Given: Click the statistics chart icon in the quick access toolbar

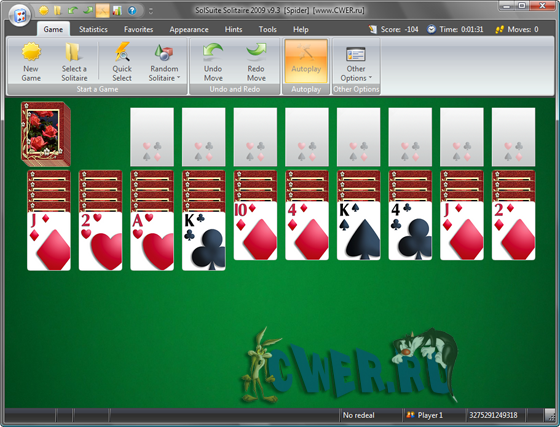Looking at the screenshot, I should click(117, 10).
